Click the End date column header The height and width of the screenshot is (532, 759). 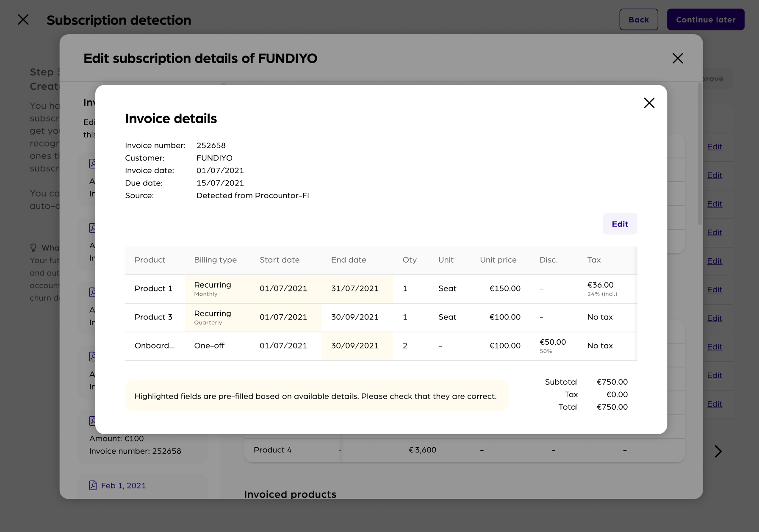[349, 260]
